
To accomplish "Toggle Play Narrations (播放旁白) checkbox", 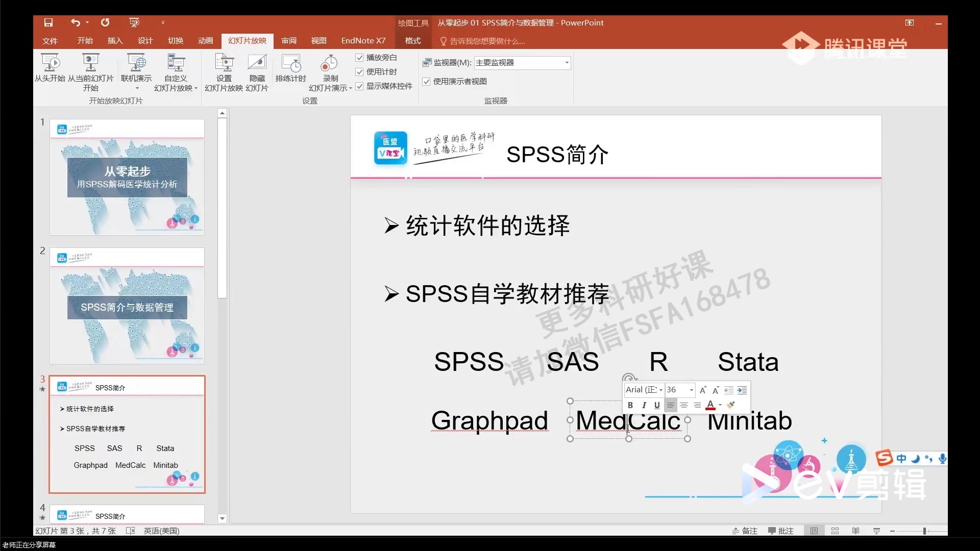I will [x=359, y=58].
